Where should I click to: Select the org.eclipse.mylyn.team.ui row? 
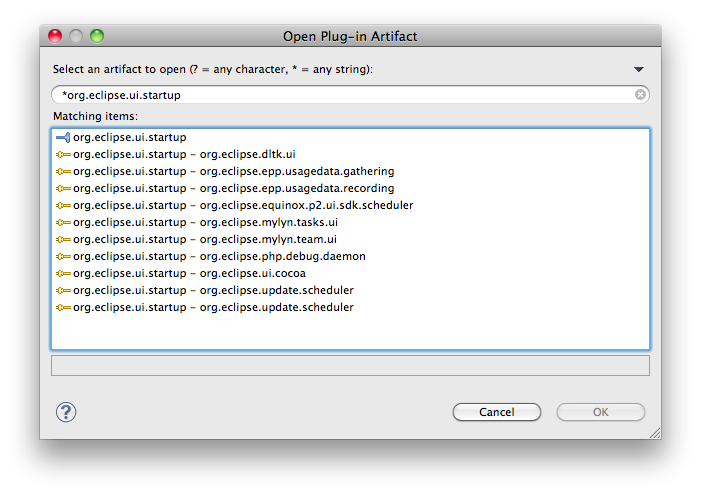coord(350,239)
